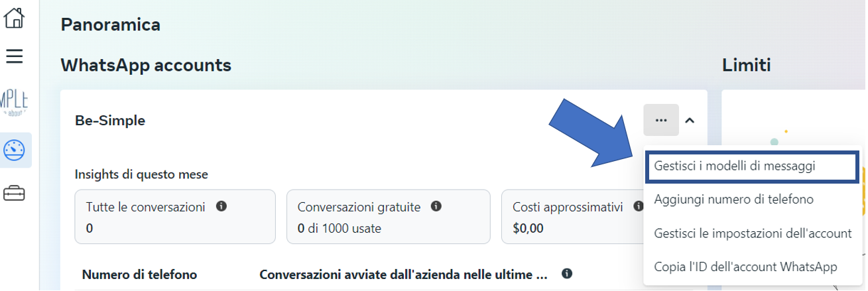Select the dashboard gauge icon in sidebar
Image resolution: width=868 pixels, height=291 pixels.
pos(14,150)
